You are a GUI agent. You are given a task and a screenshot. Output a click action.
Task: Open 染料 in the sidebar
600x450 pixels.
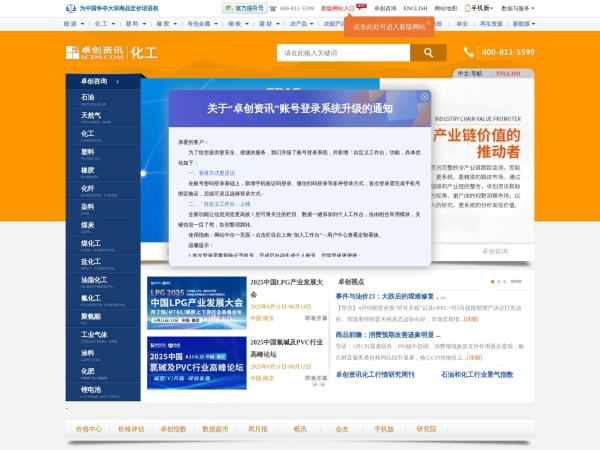coord(103,209)
